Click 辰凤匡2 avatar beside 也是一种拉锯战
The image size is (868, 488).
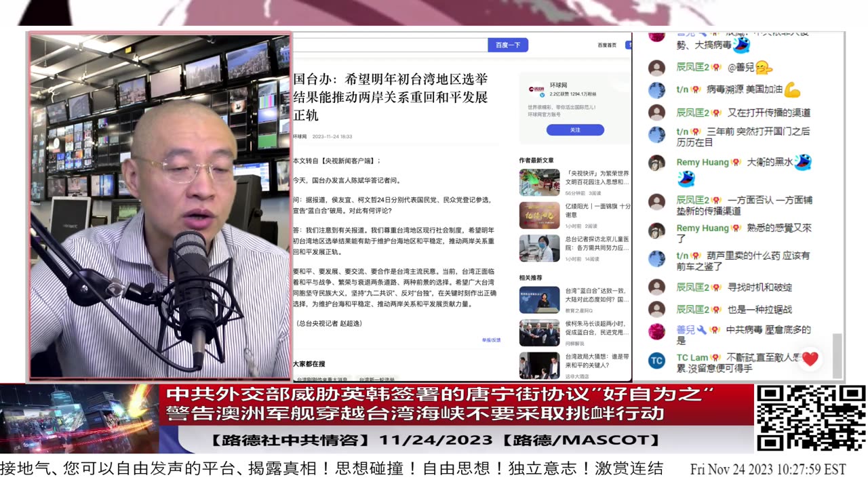[x=656, y=309]
